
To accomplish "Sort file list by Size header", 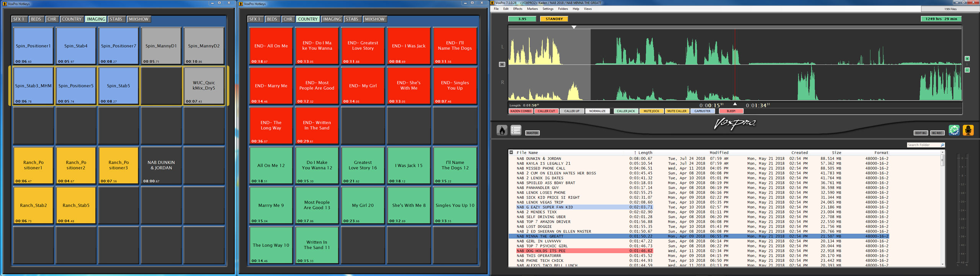I will pos(836,153).
